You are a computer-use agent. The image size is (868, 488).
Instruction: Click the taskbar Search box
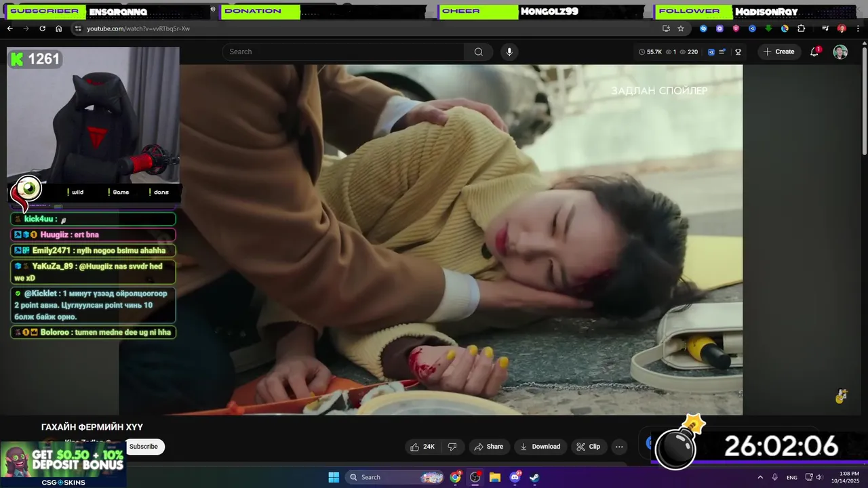coord(395,477)
